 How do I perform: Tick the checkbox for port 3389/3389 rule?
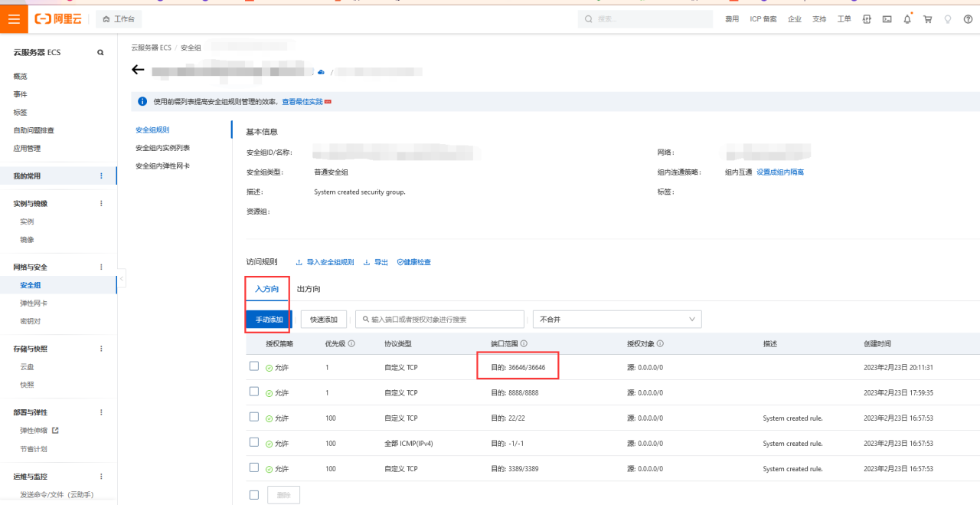click(x=254, y=468)
